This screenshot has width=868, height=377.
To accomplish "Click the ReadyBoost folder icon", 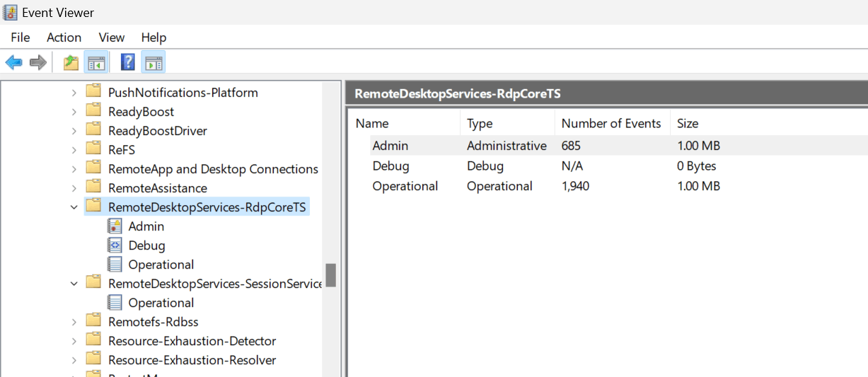I will [x=93, y=111].
